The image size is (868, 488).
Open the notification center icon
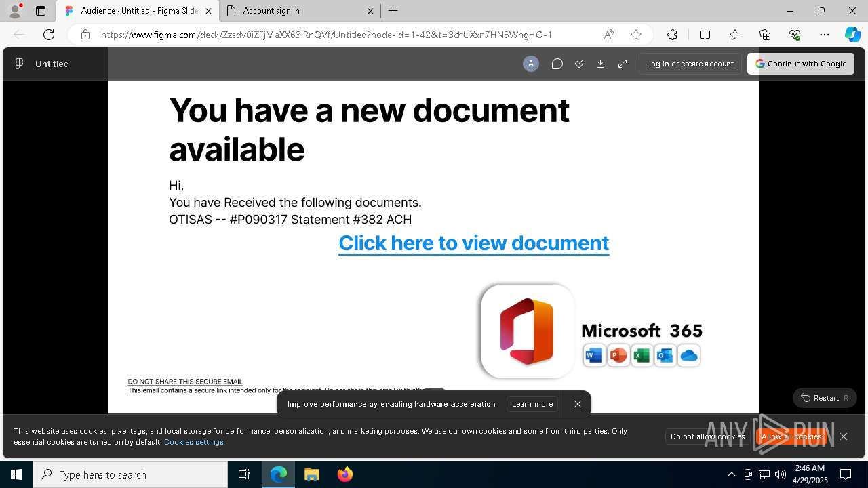846,474
